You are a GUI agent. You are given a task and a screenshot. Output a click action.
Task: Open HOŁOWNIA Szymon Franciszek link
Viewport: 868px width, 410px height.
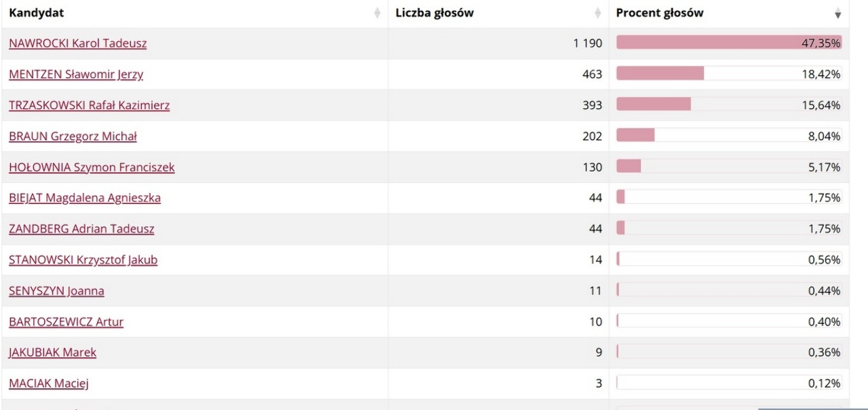click(x=92, y=167)
